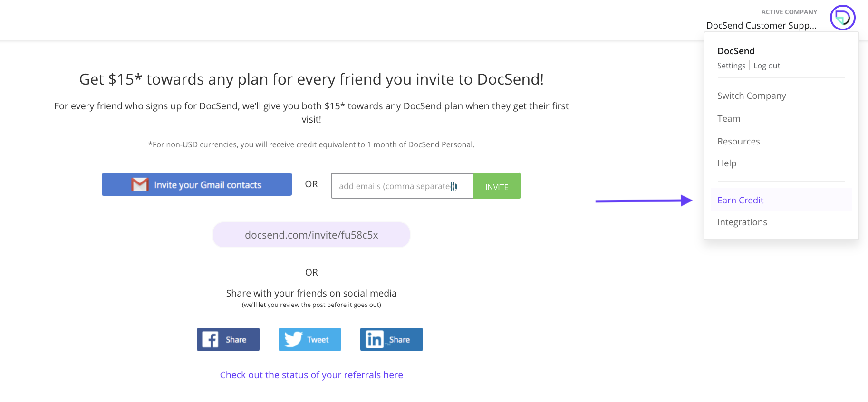Click the Facebook logo on Share button
Image resolution: width=868 pixels, height=402 pixels.
tap(210, 339)
